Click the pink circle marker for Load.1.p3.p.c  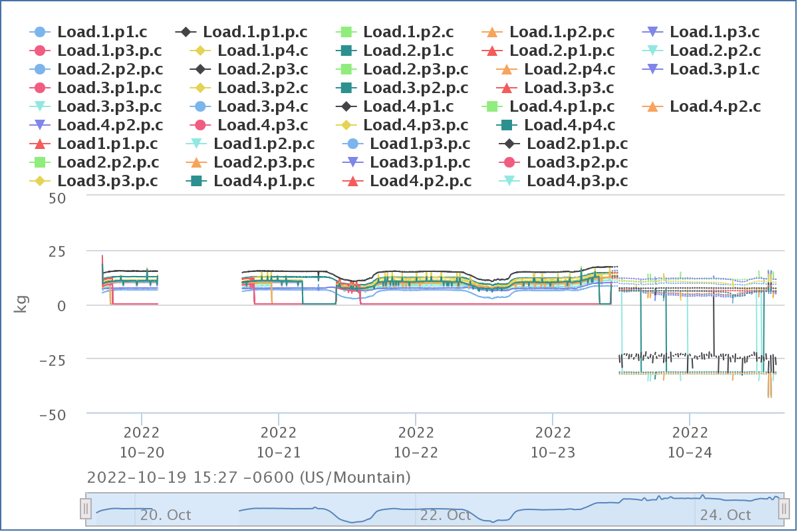39,50
